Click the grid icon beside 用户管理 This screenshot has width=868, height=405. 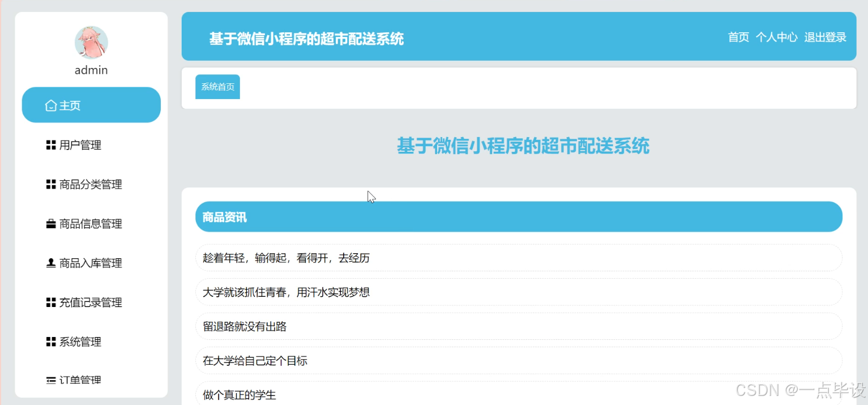tap(51, 145)
